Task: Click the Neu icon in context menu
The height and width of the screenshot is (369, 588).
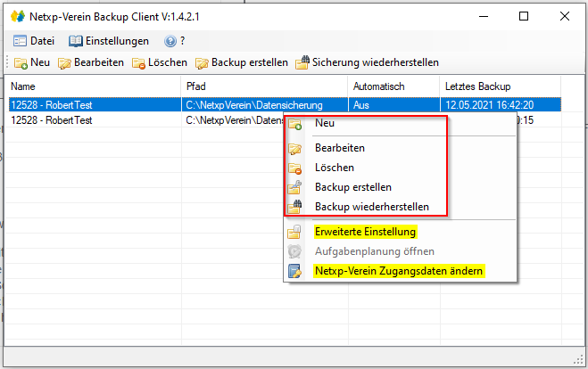Action: click(x=294, y=124)
